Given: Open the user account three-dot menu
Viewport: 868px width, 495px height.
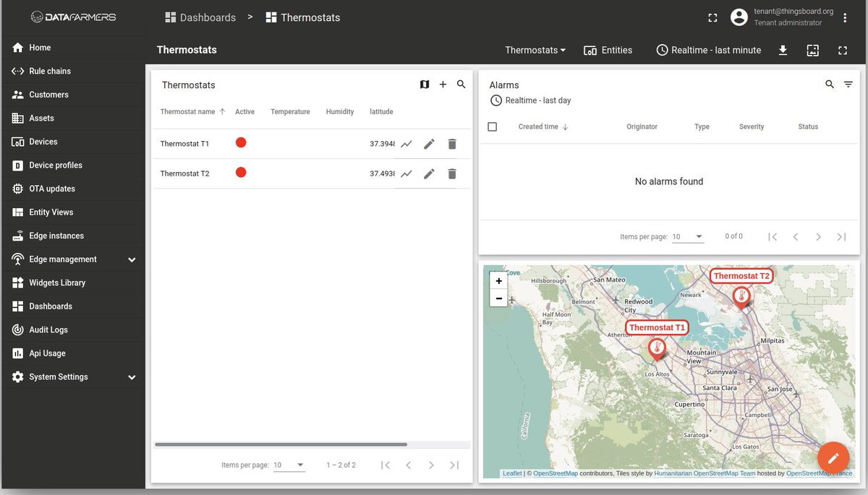Looking at the screenshot, I should pyautogui.click(x=845, y=17).
